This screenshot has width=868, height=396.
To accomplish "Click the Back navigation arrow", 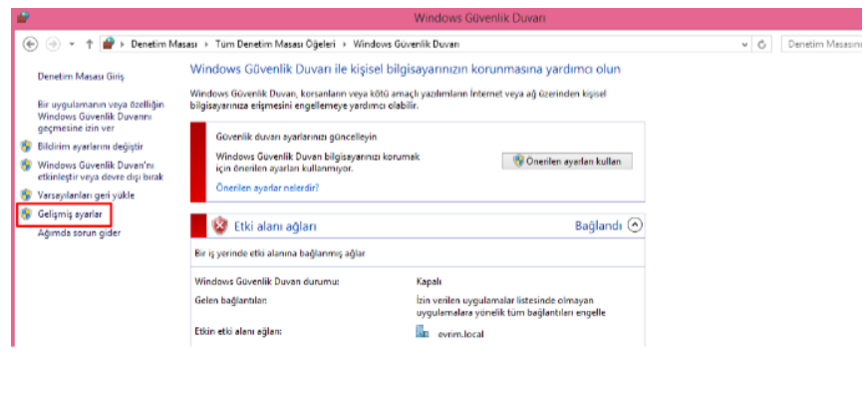I will pos(31,45).
